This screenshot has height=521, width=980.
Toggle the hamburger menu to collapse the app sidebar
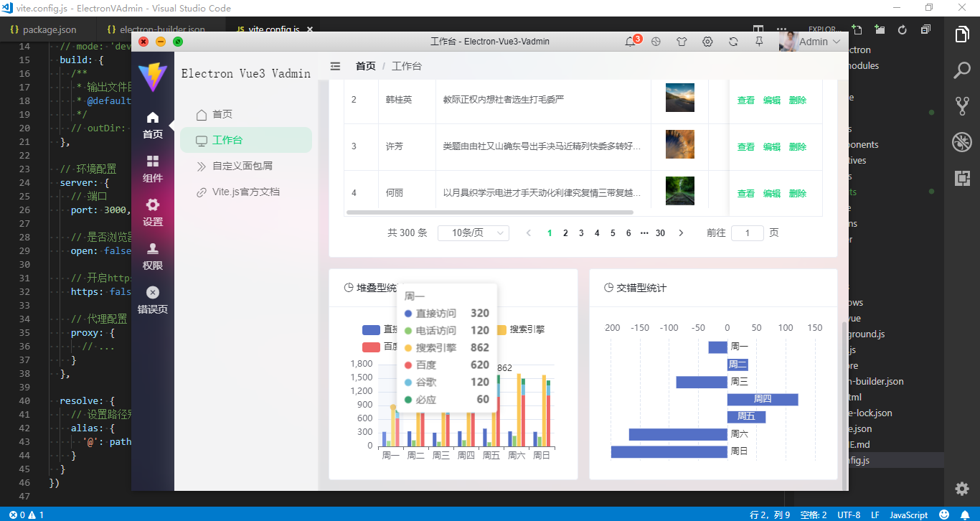(335, 65)
